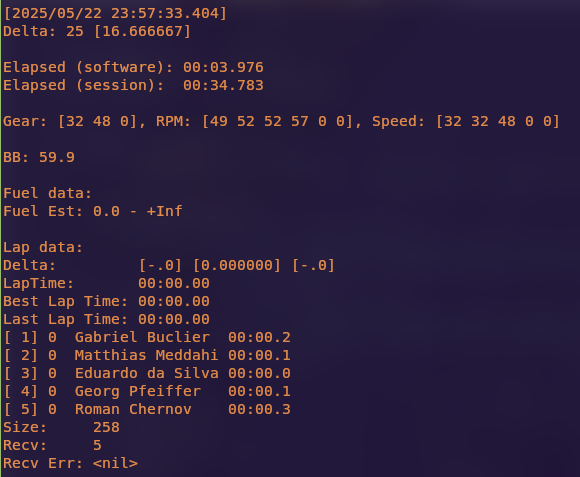Click the Lap data heading
Viewport: 580px width, 477px height.
click(43, 247)
